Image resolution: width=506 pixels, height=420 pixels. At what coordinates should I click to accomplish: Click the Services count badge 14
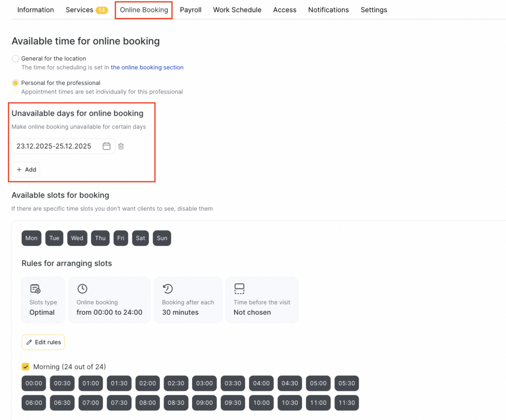click(102, 10)
